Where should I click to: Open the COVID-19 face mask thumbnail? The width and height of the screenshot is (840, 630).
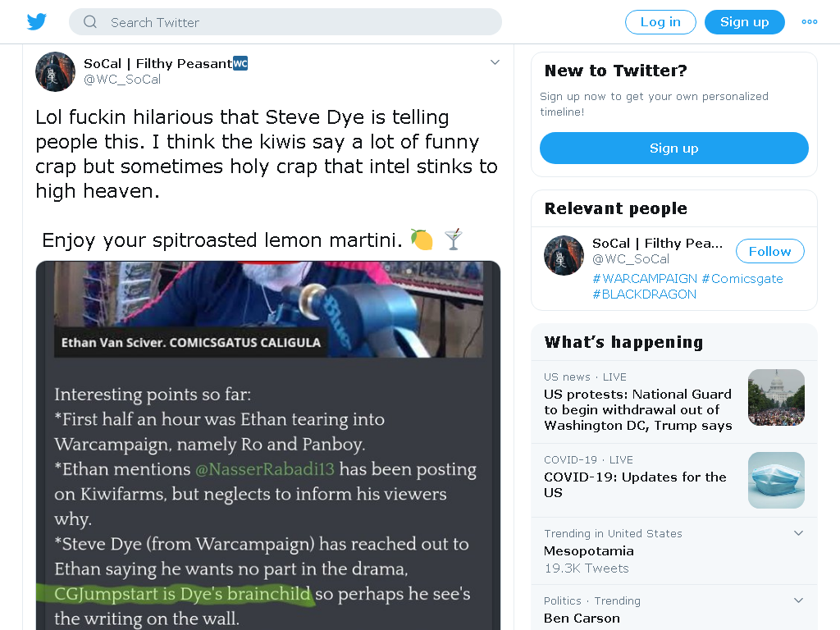click(x=776, y=480)
